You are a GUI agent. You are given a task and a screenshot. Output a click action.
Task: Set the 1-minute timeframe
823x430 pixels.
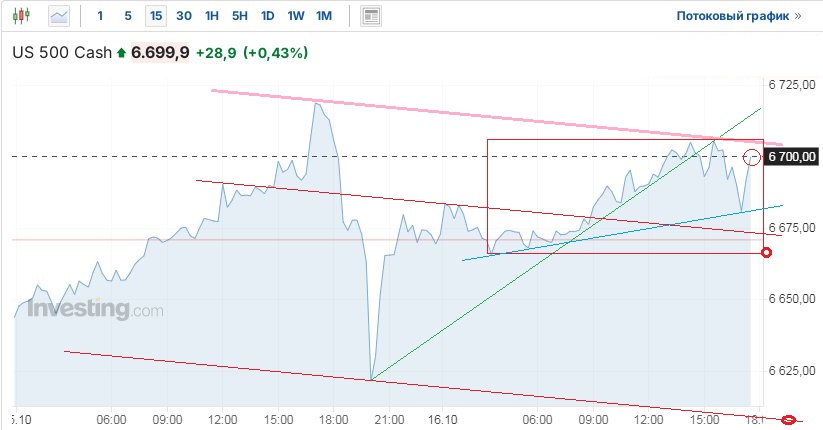(100, 16)
